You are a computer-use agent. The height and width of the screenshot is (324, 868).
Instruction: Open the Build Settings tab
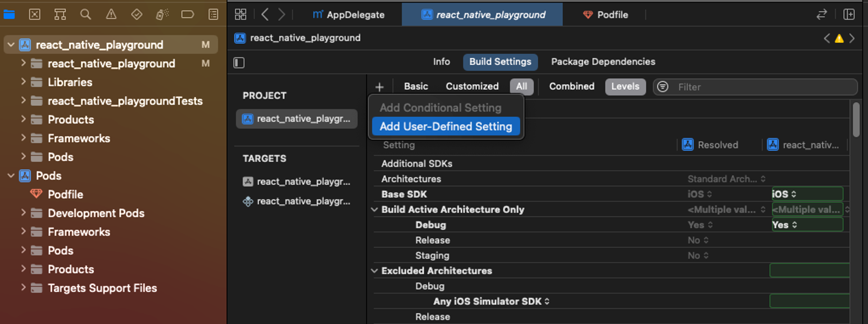(500, 62)
